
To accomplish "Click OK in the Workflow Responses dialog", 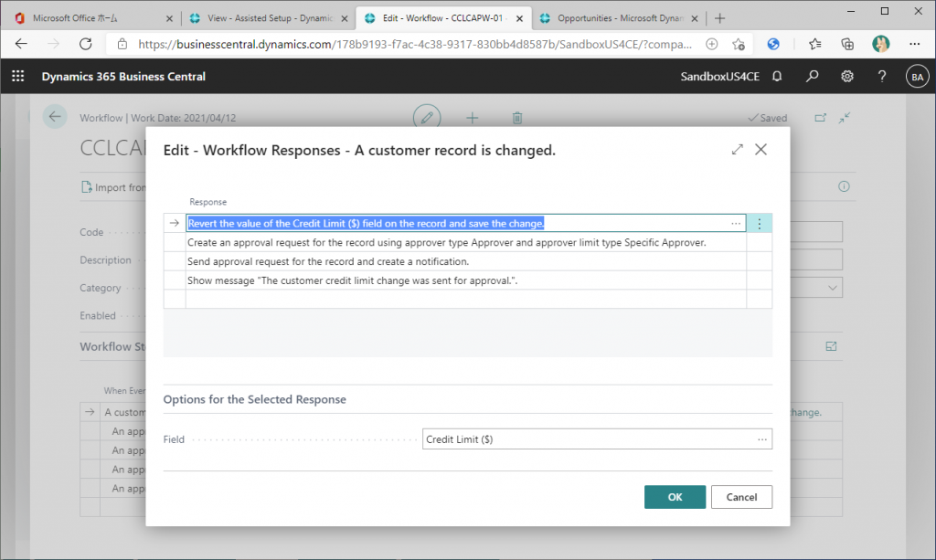I will pyautogui.click(x=675, y=497).
